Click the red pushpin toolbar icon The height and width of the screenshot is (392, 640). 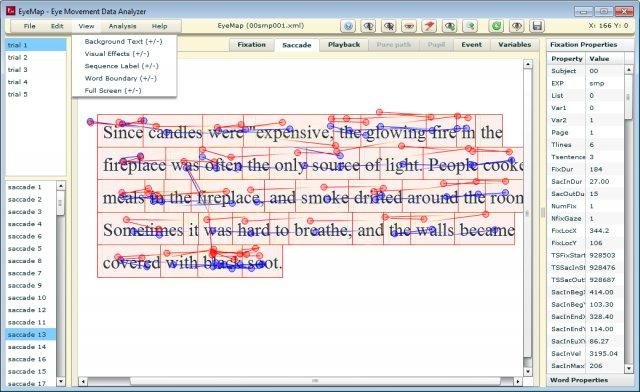point(429,26)
